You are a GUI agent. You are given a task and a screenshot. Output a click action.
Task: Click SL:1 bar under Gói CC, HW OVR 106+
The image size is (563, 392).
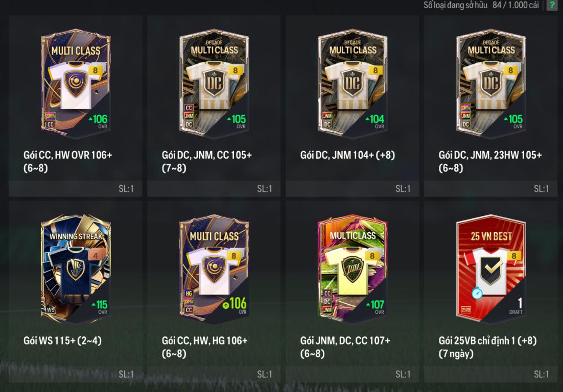(76, 189)
